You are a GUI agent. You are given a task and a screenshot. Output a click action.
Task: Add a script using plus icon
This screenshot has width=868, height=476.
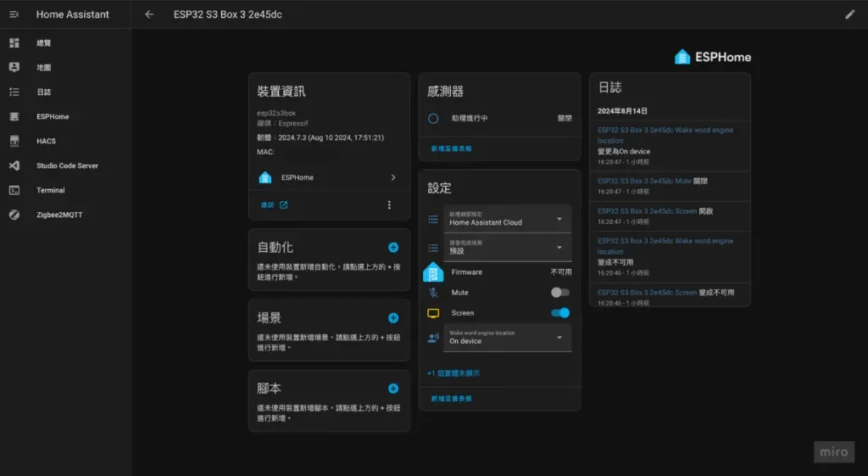coord(393,389)
